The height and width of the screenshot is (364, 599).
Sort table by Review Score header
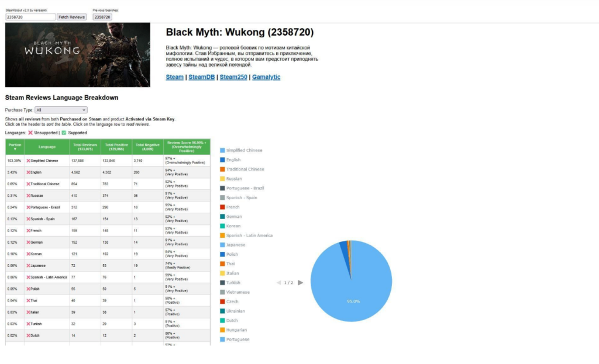pos(187,147)
